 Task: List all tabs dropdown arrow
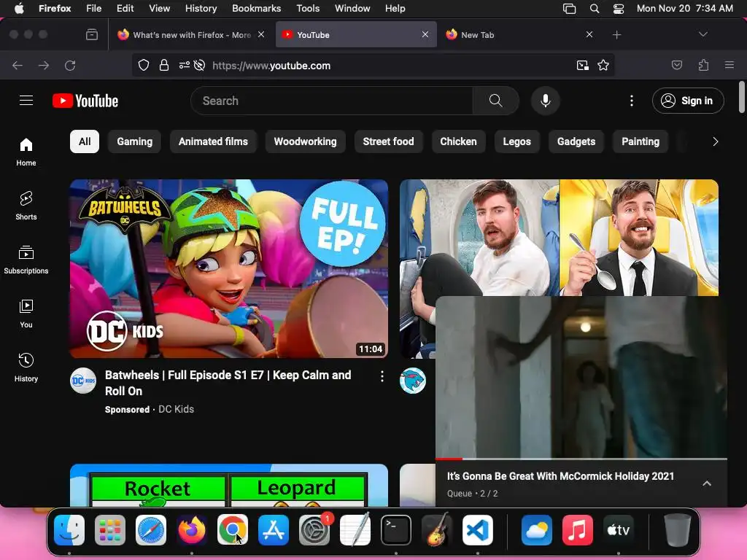(x=703, y=34)
